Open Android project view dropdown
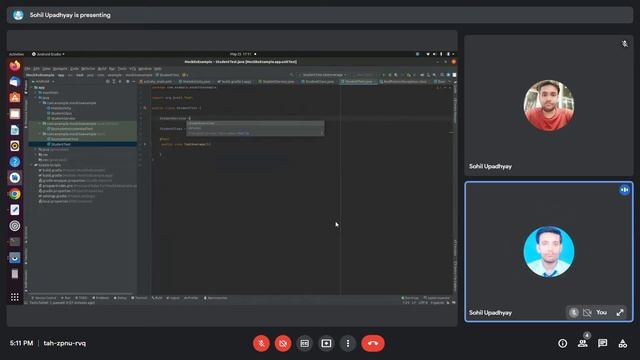 (x=43, y=82)
